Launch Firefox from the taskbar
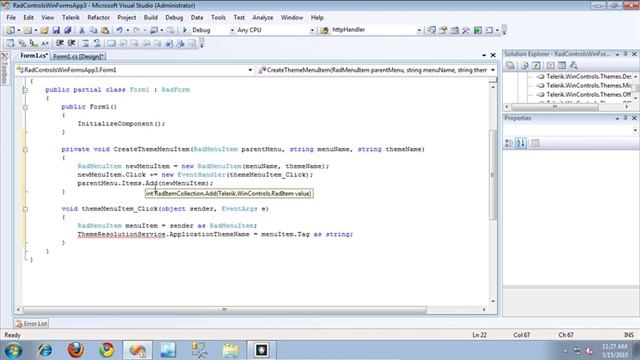The width and height of the screenshot is (640, 360). [76, 350]
